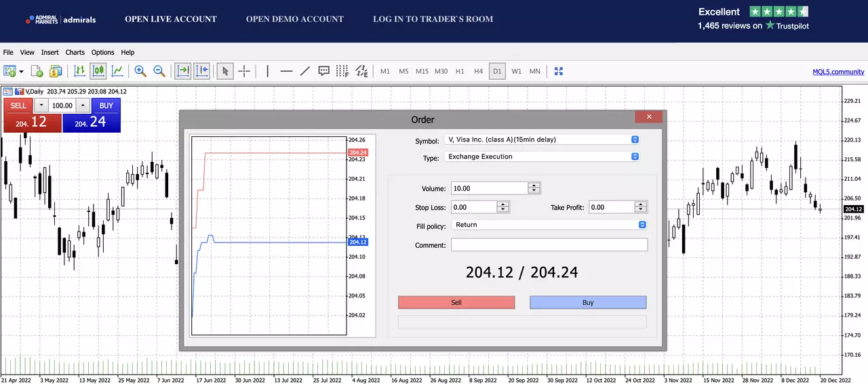The image size is (868, 384).
Task: Open the MQL5.community link
Action: pos(838,72)
